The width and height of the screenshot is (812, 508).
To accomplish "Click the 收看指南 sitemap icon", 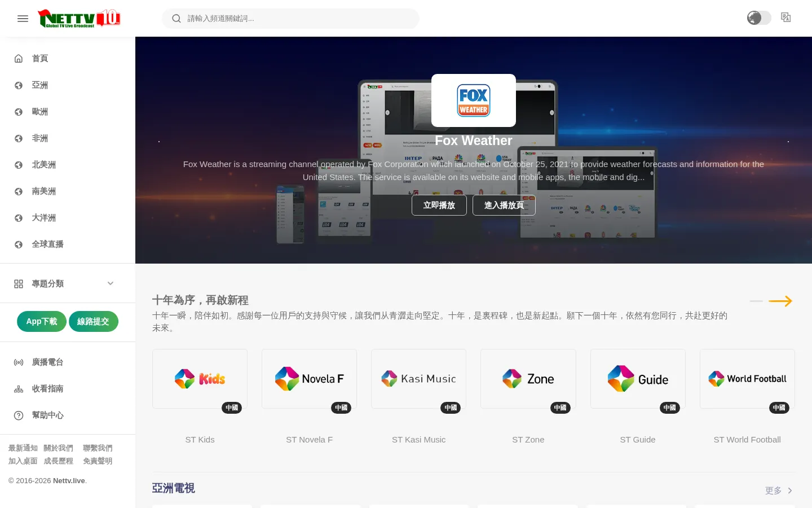I will tap(19, 389).
